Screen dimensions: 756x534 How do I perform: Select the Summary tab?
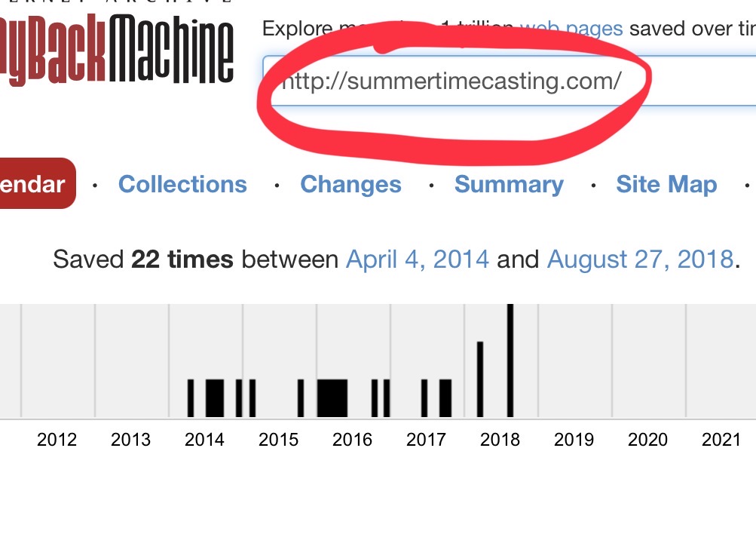coord(509,185)
